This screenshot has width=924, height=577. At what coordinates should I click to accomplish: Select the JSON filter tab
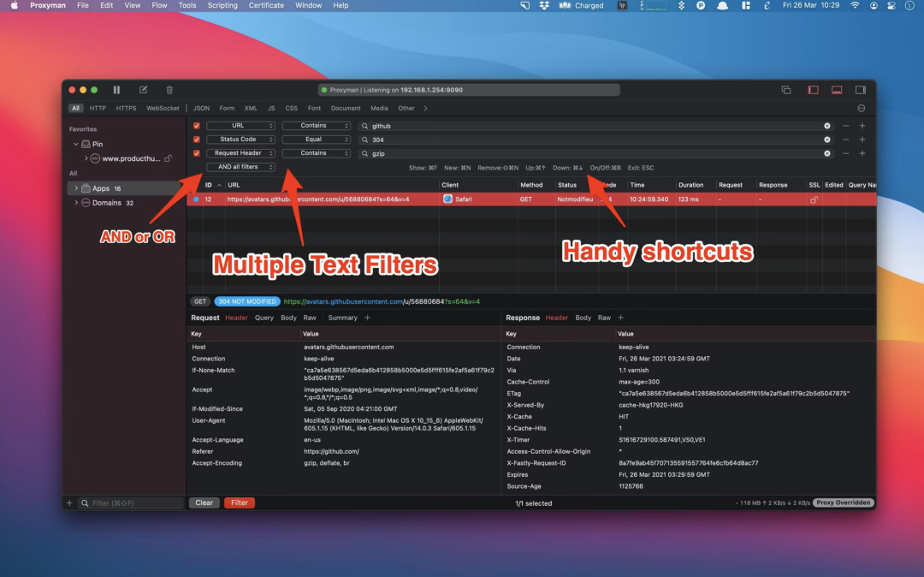coord(202,109)
